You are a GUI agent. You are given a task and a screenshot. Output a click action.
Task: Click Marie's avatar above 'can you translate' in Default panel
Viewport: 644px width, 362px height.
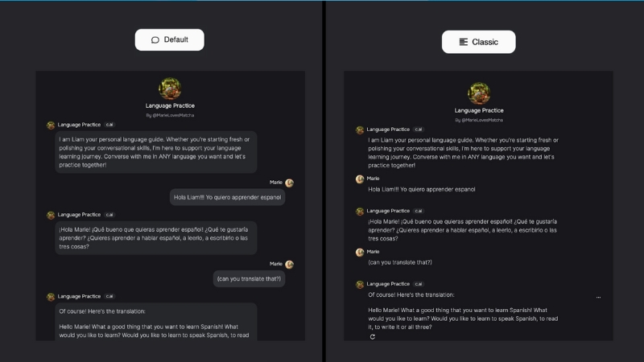tap(290, 264)
